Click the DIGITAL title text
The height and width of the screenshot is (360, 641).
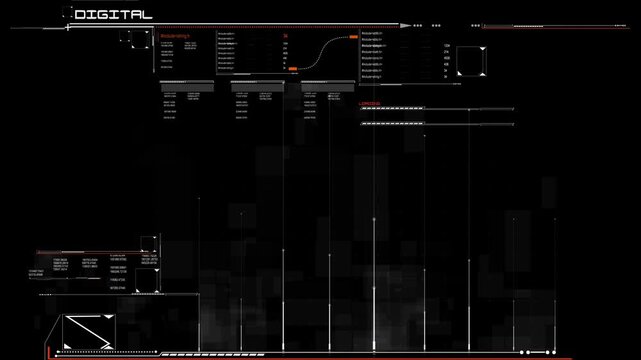113,15
